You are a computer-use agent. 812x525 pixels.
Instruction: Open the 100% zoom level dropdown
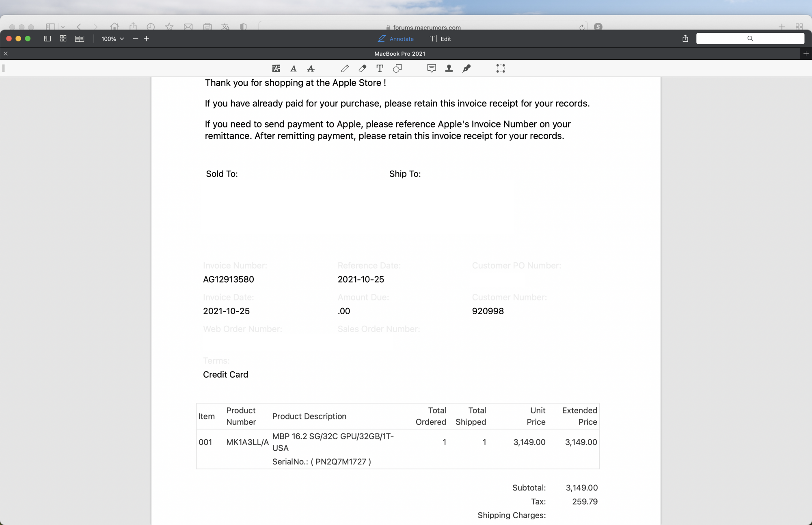coord(112,39)
